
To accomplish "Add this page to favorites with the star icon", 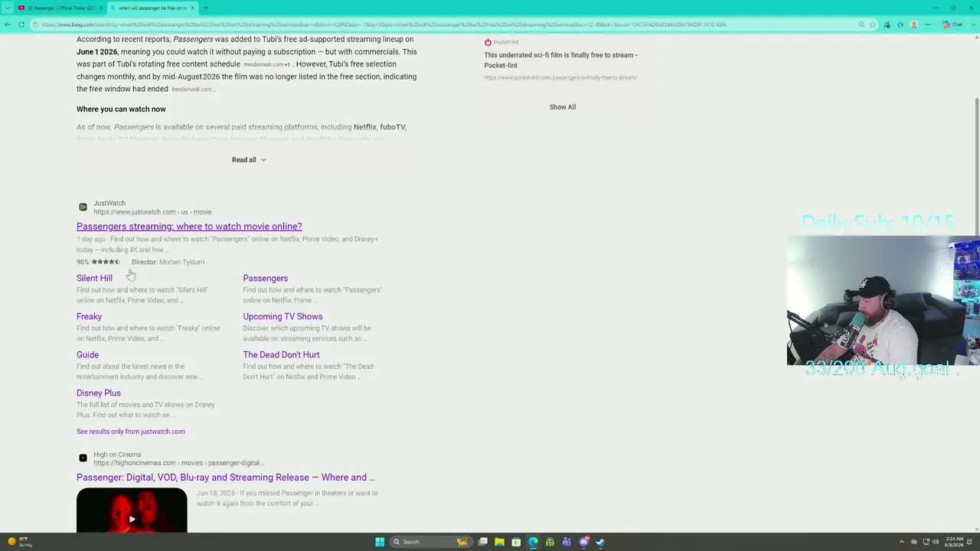I will click(x=872, y=24).
